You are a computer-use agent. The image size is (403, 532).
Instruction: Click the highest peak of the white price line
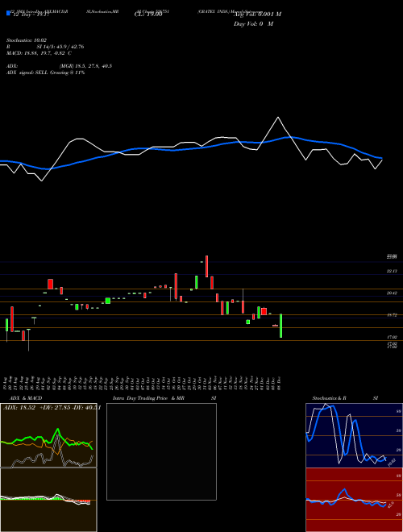pyautogui.click(x=278, y=118)
